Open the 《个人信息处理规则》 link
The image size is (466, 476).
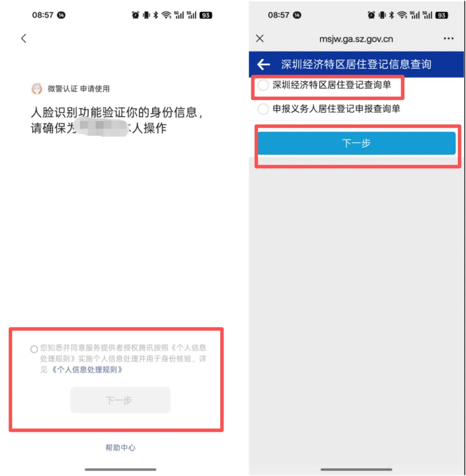pos(87,369)
